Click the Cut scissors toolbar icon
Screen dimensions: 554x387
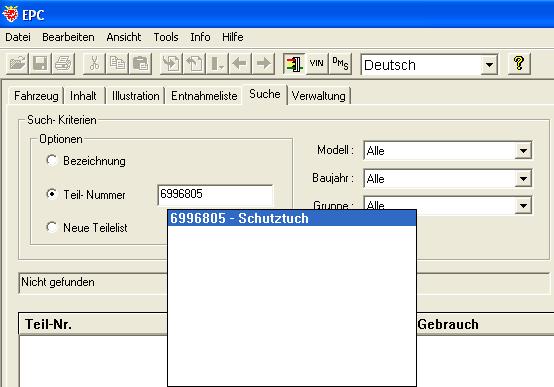[94, 64]
